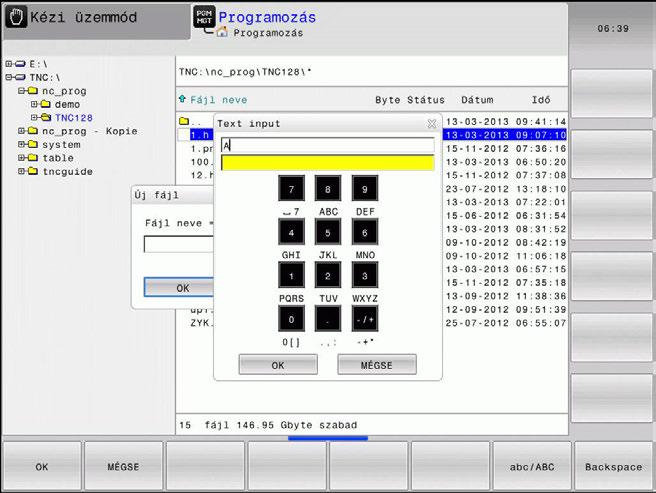Expand the demo folder node
Screen dimensions: 656x493
tap(34, 104)
